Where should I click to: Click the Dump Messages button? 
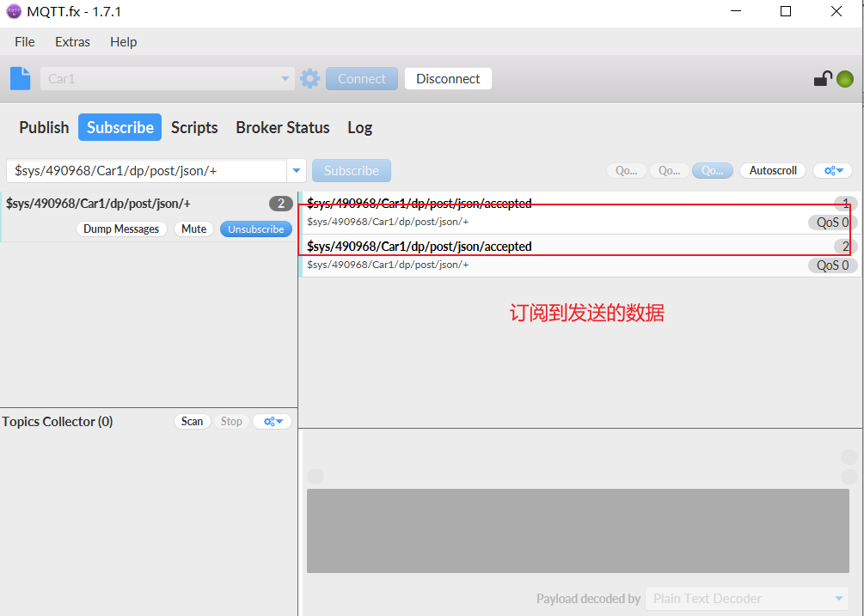point(121,229)
